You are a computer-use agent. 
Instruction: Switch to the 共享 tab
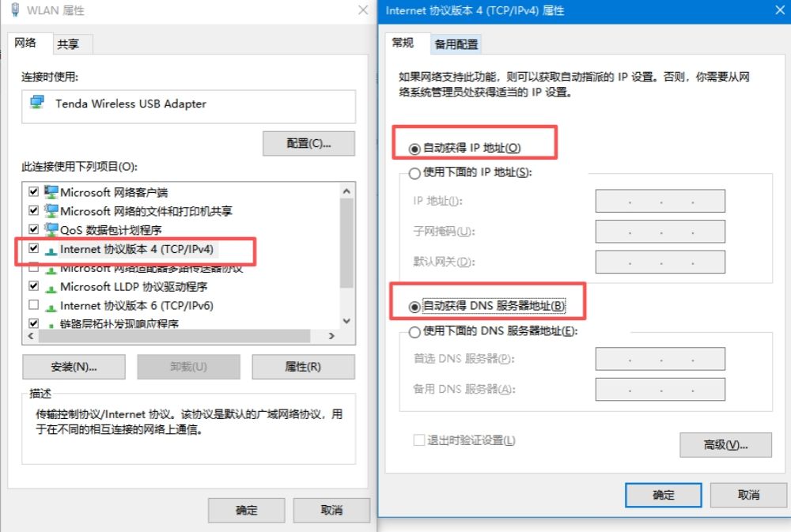[x=68, y=44]
